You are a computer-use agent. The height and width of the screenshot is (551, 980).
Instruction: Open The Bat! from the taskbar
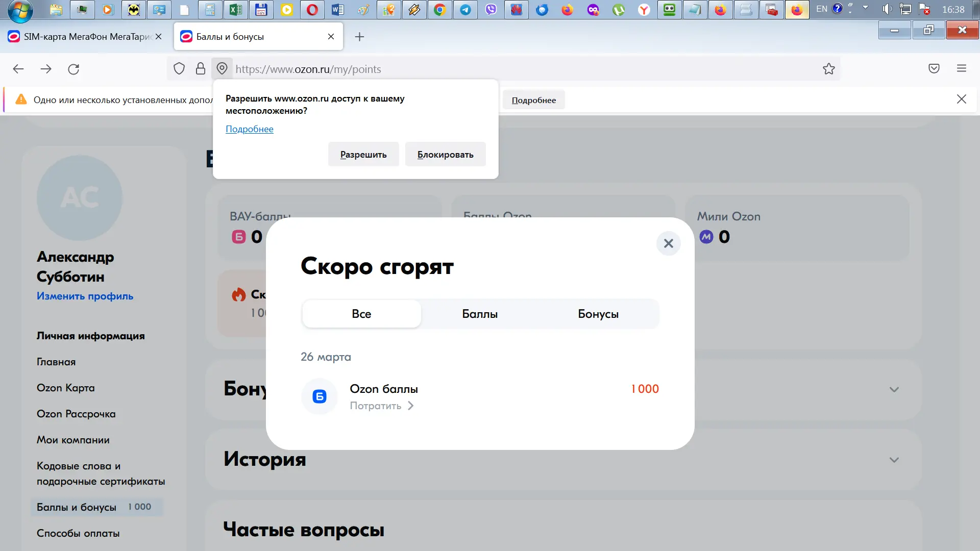point(133,10)
